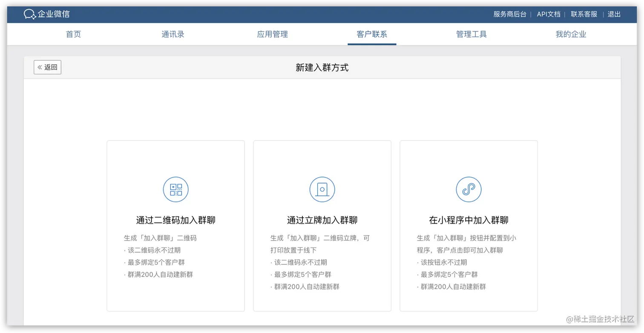Click the 企业微信 chat bubble logo icon
The image size is (644, 333).
pyautogui.click(x=29, y=14)
